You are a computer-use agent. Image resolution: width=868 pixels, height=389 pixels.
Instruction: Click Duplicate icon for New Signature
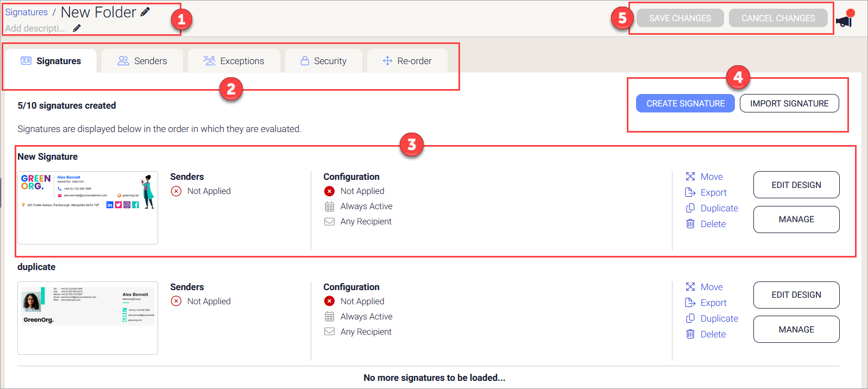690,208
